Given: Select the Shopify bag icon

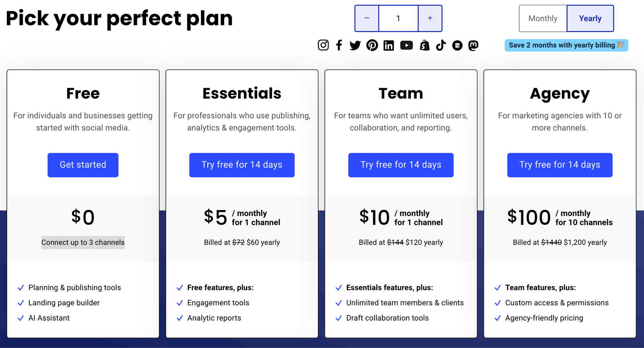Looking at the screenshot, I should click(425, 45).
